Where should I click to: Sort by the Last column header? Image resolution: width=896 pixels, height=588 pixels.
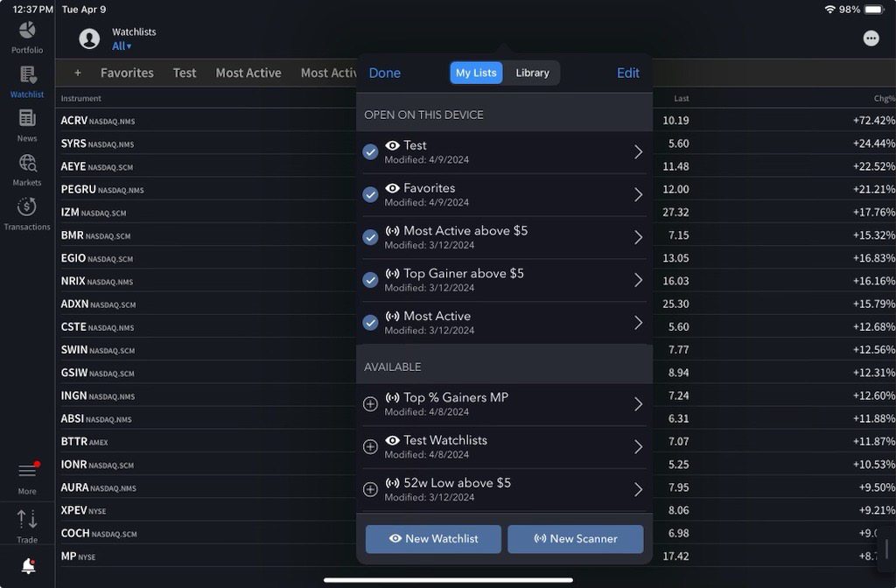pos(681,98)
